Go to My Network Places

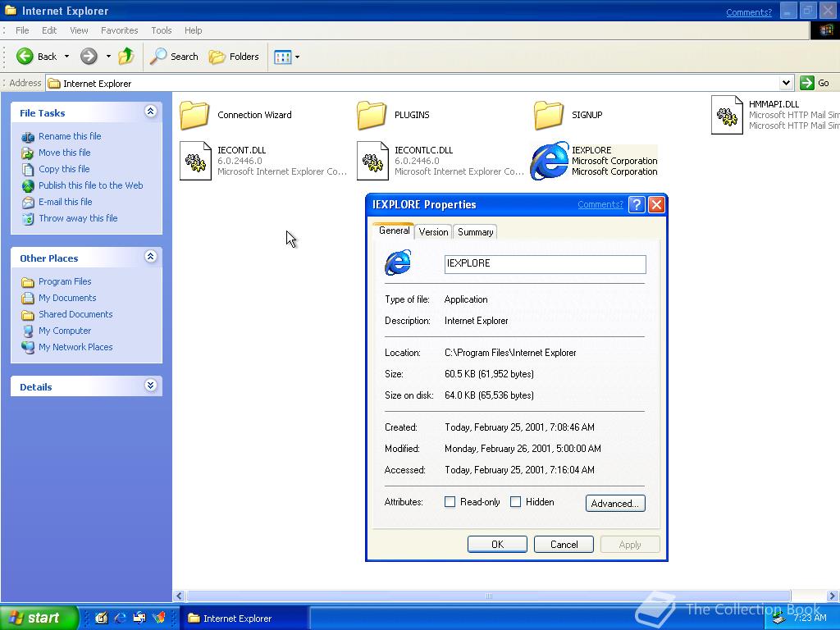point(75,347)
